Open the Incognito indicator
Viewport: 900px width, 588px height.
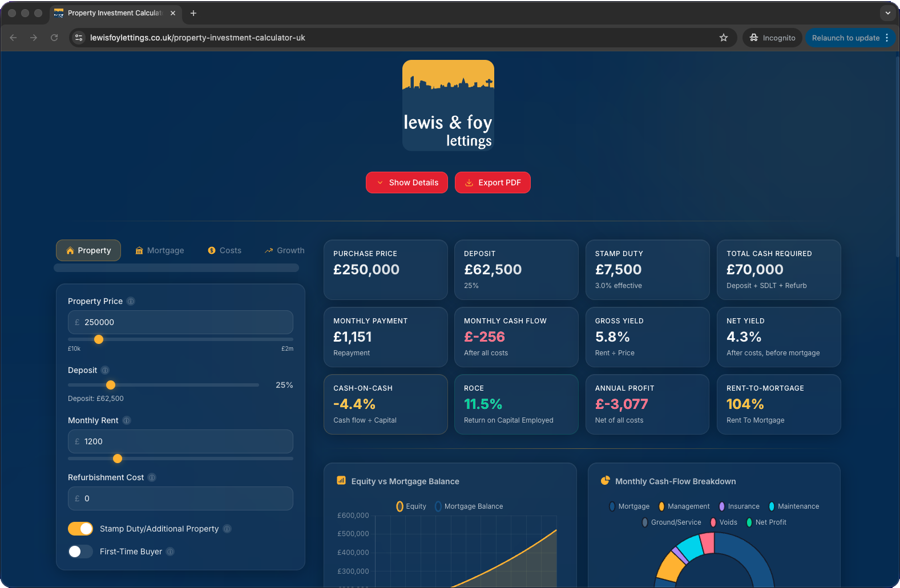point(772,38)
